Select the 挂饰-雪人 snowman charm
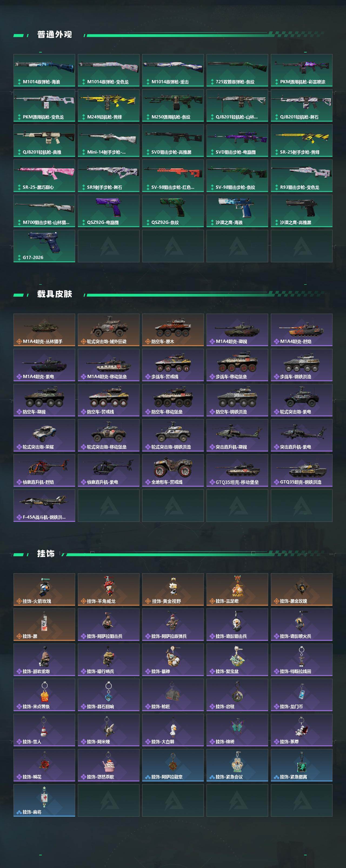Image resolution: width=346 pixels, height=868 pixels. (x=44, y=730)
